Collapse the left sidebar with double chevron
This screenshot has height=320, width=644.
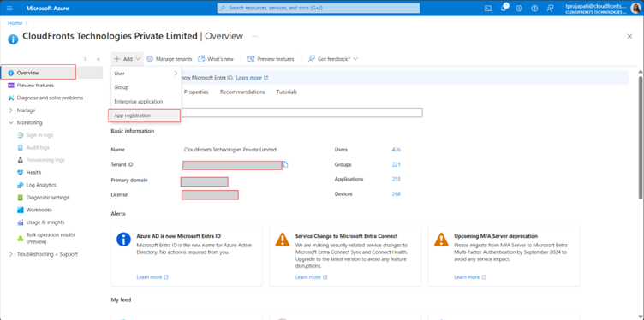point(98,59)
